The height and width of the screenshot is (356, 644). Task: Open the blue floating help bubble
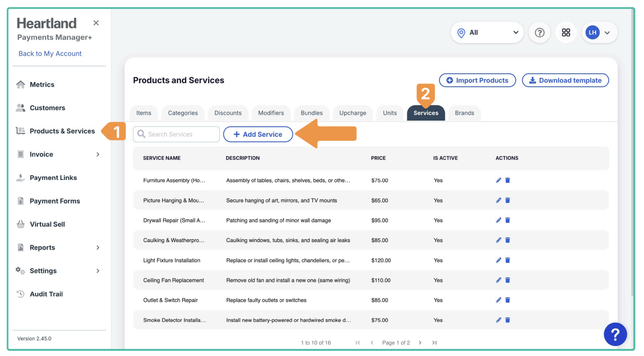(615, 335)
